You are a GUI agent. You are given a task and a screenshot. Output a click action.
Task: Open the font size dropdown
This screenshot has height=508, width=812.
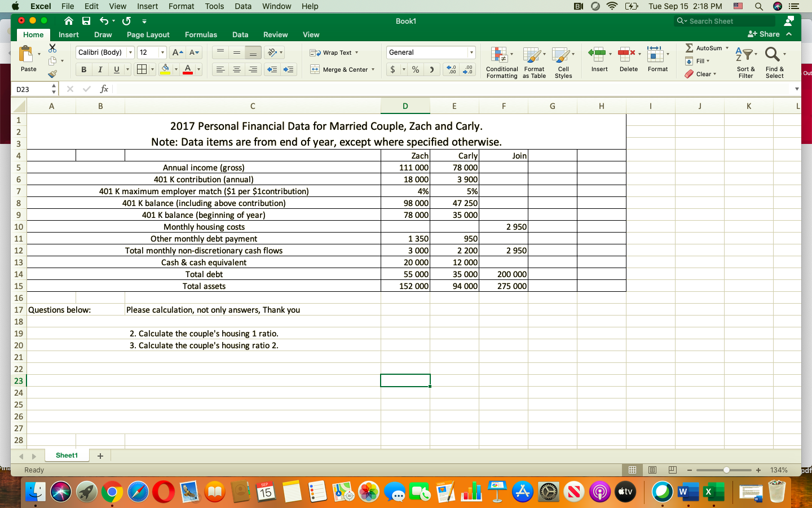pos(162,52)
